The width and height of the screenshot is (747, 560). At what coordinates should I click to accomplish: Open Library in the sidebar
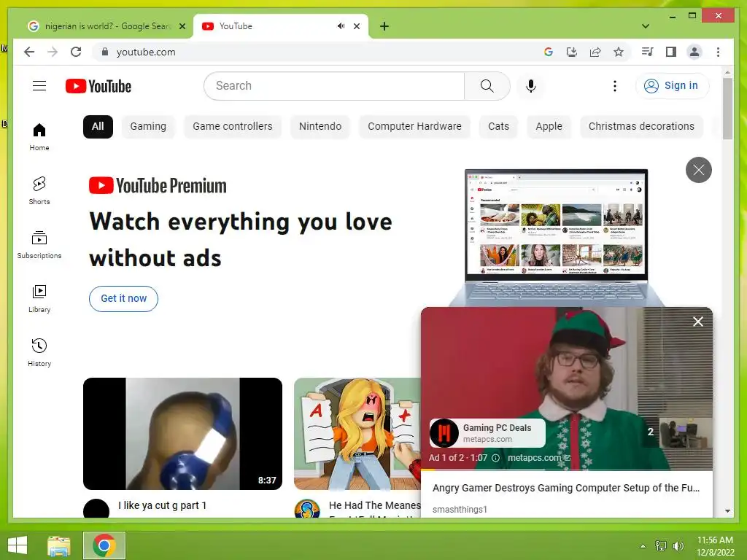coord(39,298)
